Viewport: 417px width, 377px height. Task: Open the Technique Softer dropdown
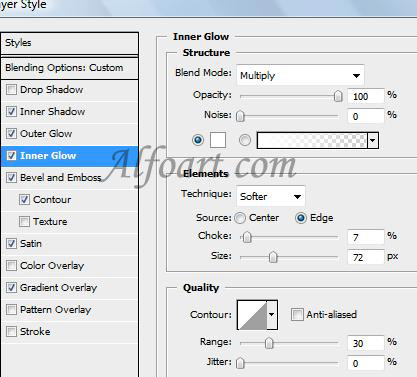pos(271,196)
